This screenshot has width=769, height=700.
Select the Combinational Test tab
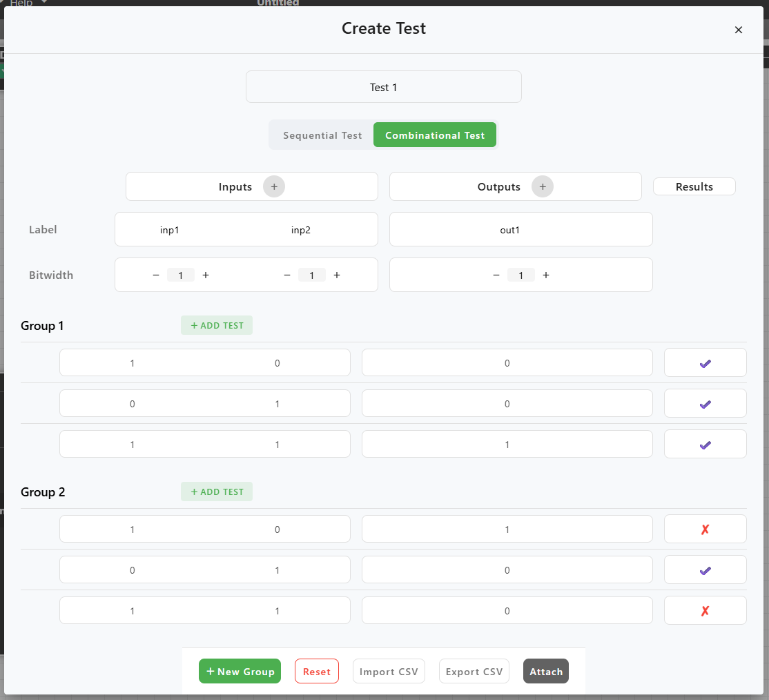coord(435,135)
